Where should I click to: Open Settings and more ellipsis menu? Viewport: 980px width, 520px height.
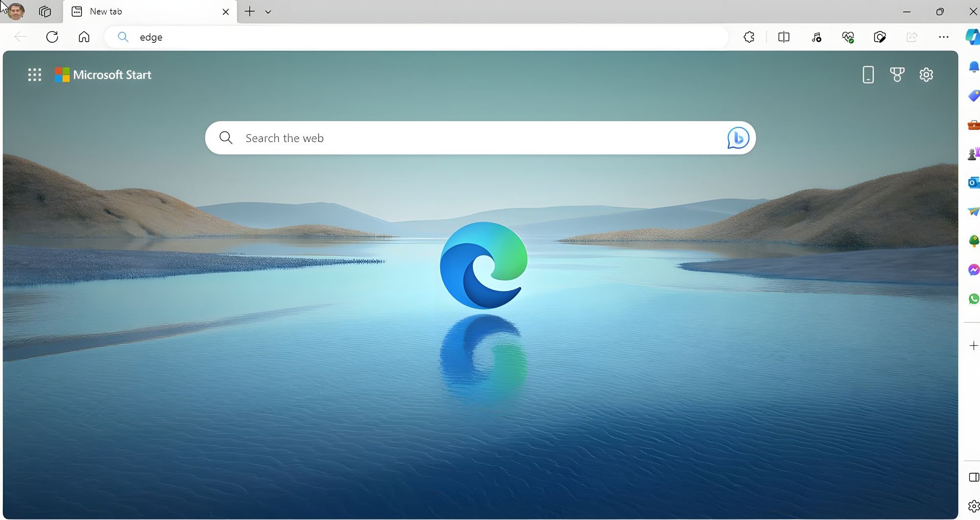944,37
